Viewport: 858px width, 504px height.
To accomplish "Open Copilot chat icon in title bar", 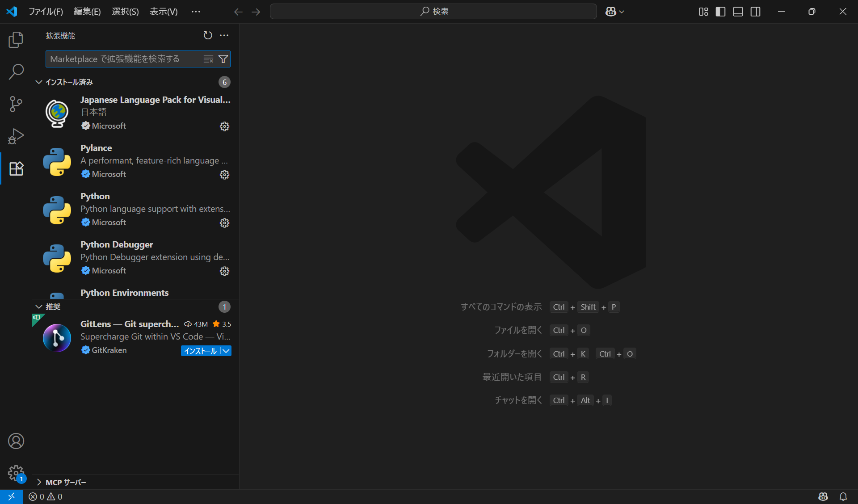I will pos(610,12).
